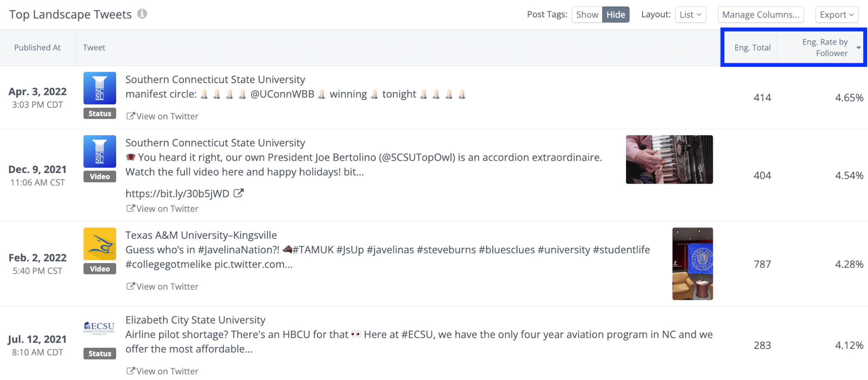Click the ECSU logo avatar

tap(100, 328)
